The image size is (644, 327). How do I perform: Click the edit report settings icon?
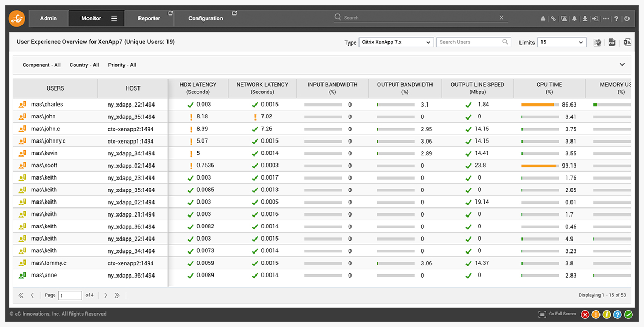coord(597,42)
